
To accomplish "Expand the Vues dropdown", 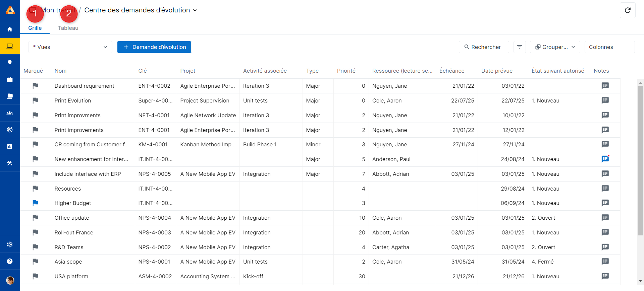I will pos(70,47).
